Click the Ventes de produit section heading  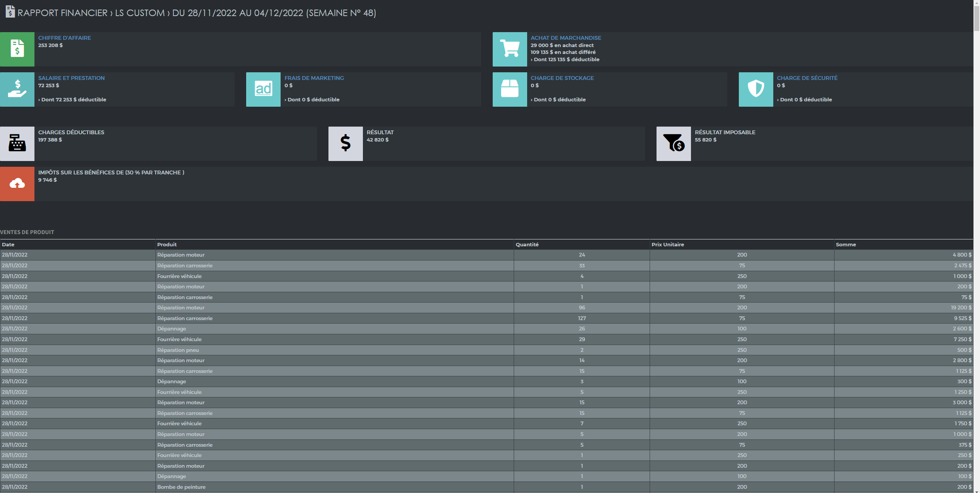pos(27,232)
